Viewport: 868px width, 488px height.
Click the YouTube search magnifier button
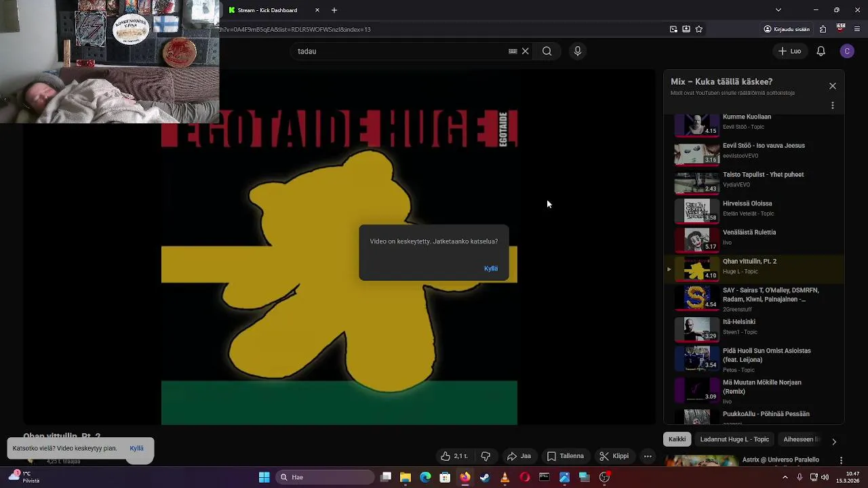[547, 51]
